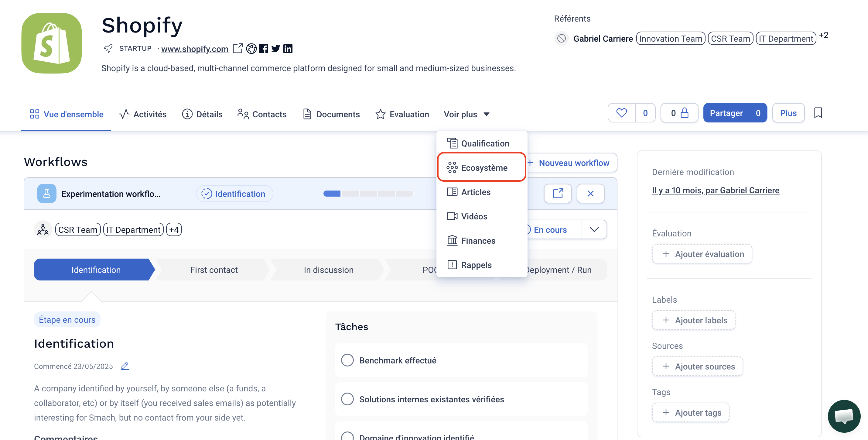Open the Détails tab
This screenshot has height=440, width=868.
coord(202,114)
